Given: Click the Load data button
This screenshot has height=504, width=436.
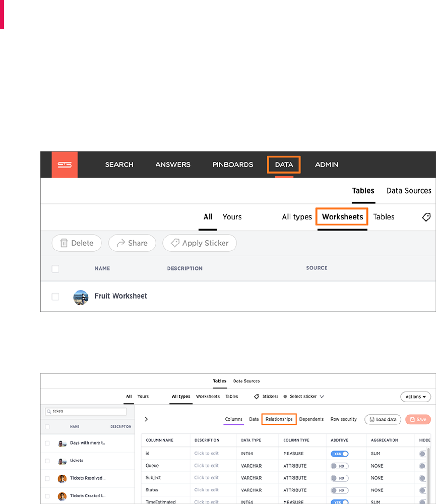Looking at the screenshot, I should tap(383, 419).
